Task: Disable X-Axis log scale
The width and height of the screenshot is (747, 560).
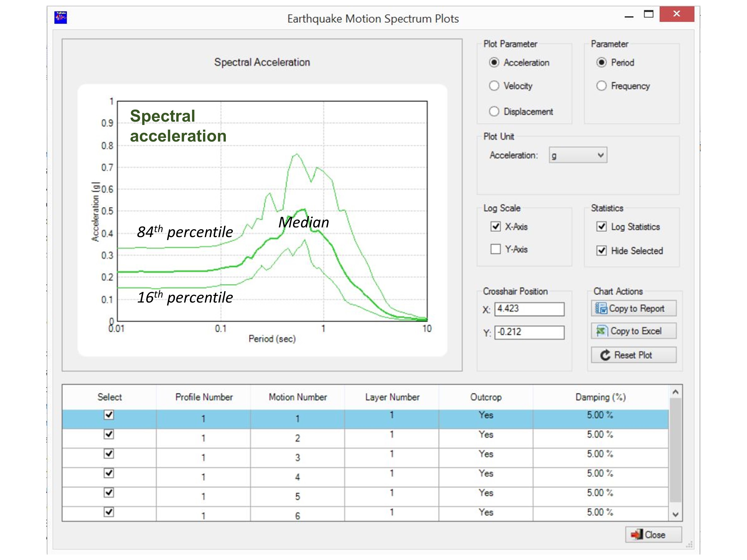Action: [x=496, y=226]
